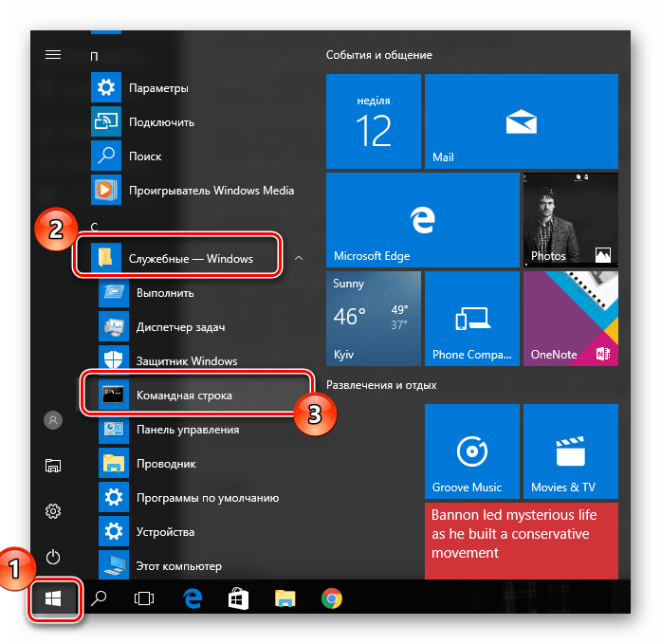Open File Explorer from the Start sidebar
Viewport: 661px width, 644px height.
click(x=53, y=466)
